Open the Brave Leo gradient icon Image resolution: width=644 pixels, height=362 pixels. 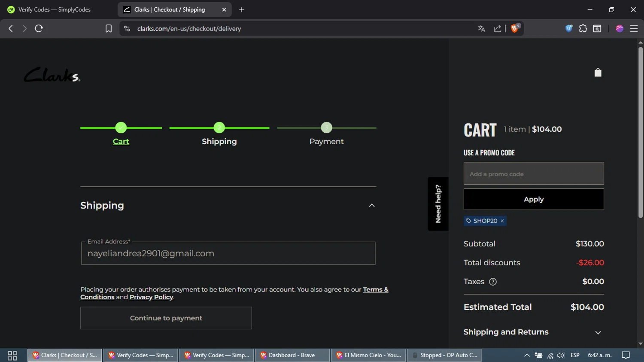(x=620, y=28)
